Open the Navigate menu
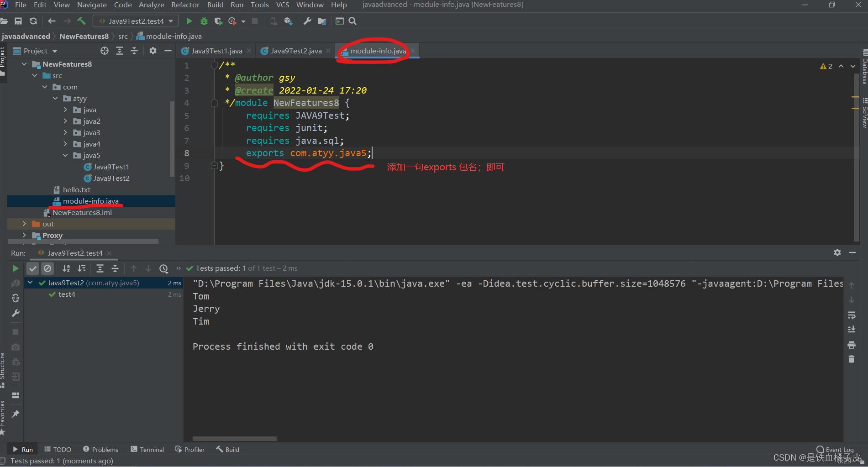The image size is (868, 467). 92,5
